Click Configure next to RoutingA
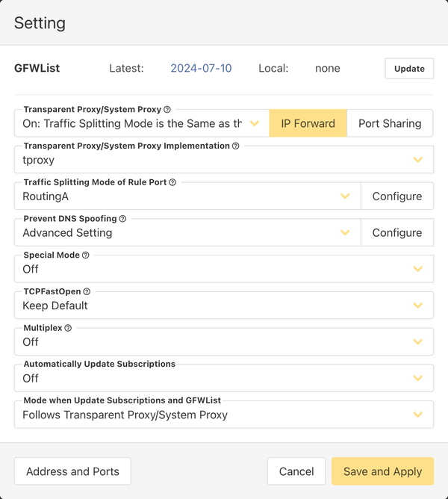Screen dimensions: 448x499 [x=397, y=196]
